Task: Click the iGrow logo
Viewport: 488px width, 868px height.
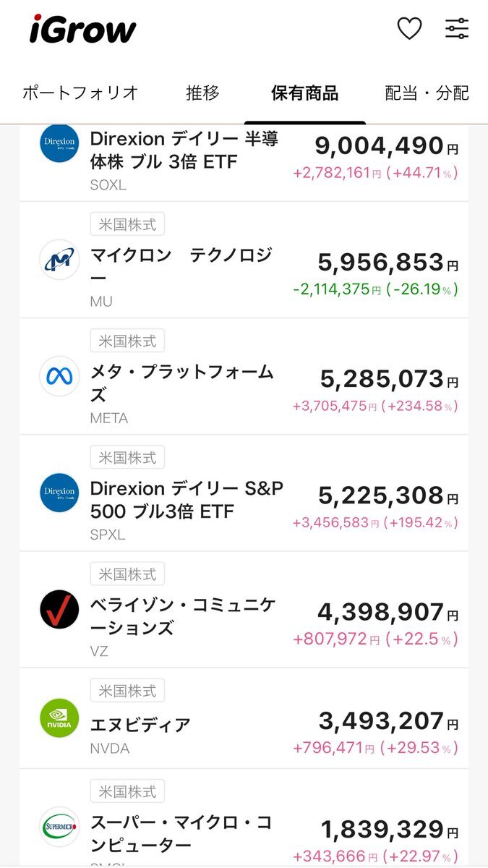Action: tap(82, 30)
